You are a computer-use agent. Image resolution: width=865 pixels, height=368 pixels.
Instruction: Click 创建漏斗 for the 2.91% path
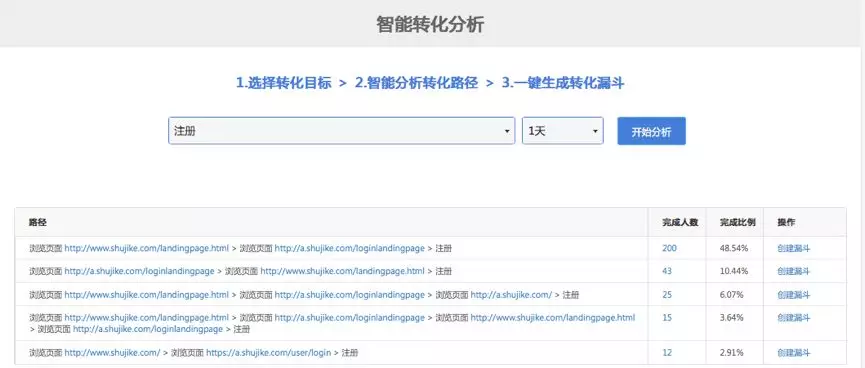794,353
